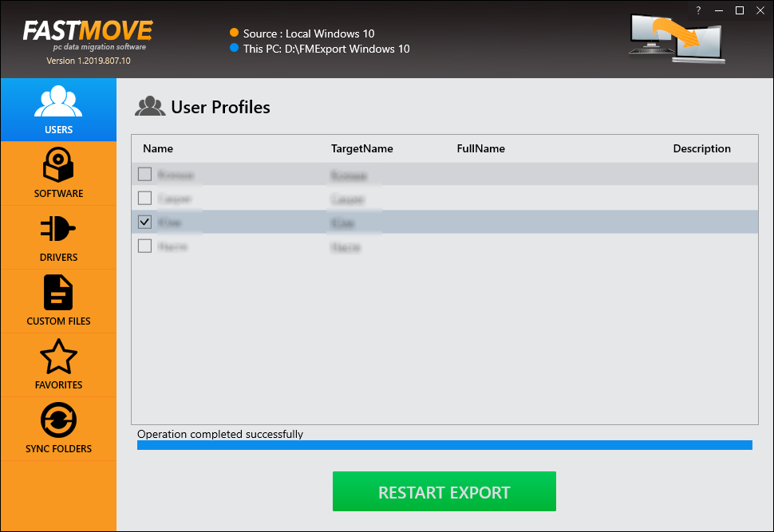
Task: Sort by the TargetName column header
Action: click(361, 148)
